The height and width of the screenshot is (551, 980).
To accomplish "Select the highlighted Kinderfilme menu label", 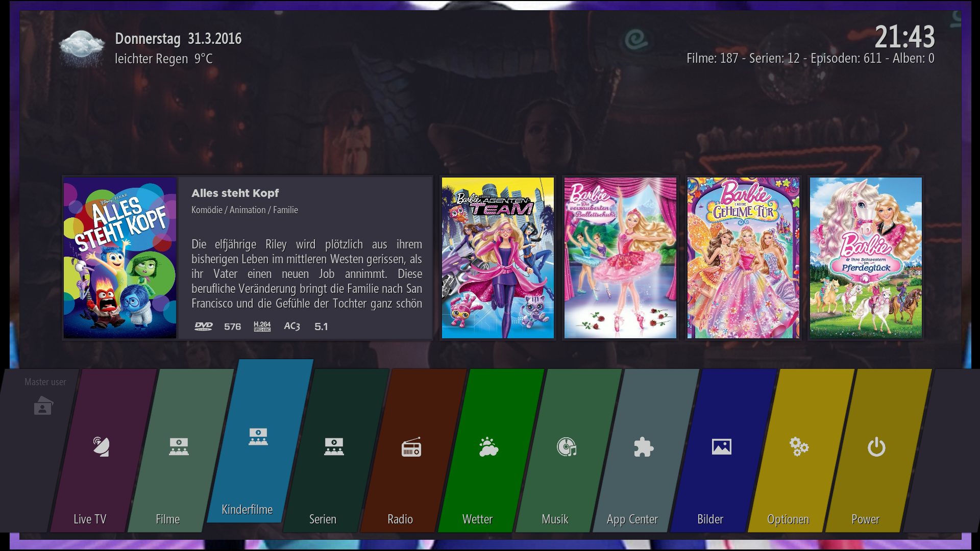I will (x=247, y=510).
